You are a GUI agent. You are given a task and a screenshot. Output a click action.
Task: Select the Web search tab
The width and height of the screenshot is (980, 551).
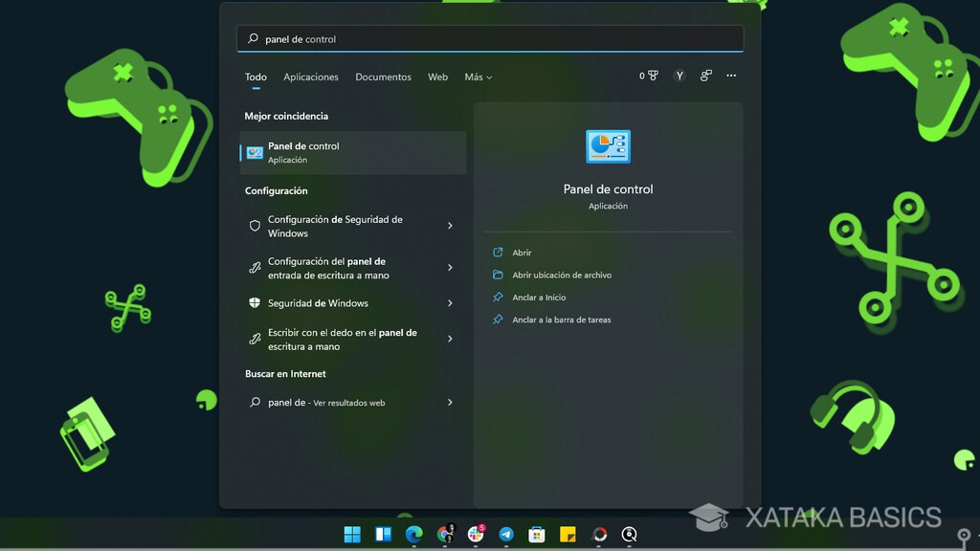437,77
